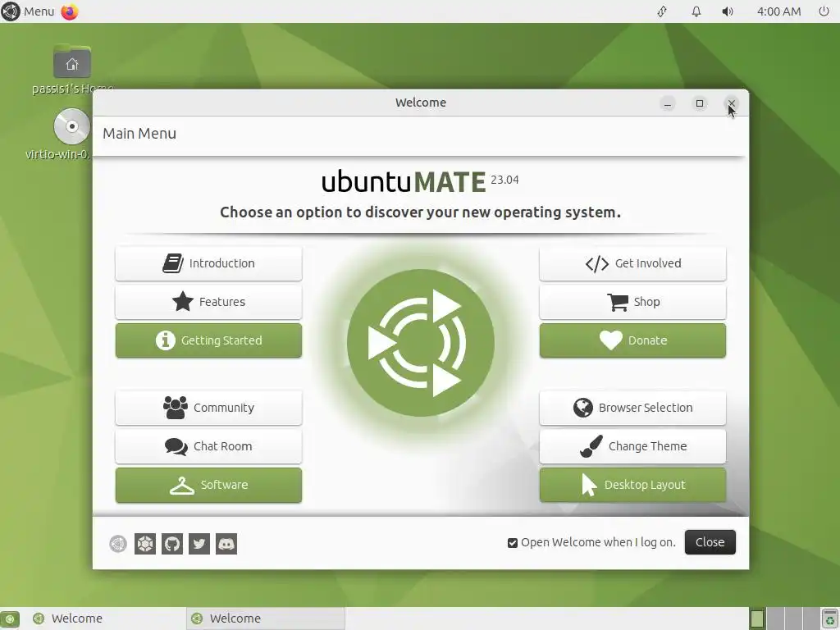Click the volume speaker icon
840x630 pixels.
click(x=727, y=11)
